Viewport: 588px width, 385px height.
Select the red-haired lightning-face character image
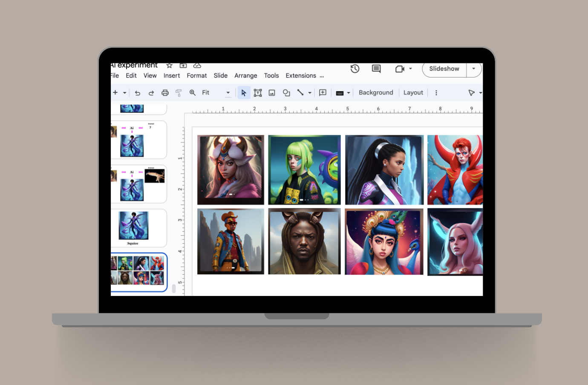click(455, 170)
